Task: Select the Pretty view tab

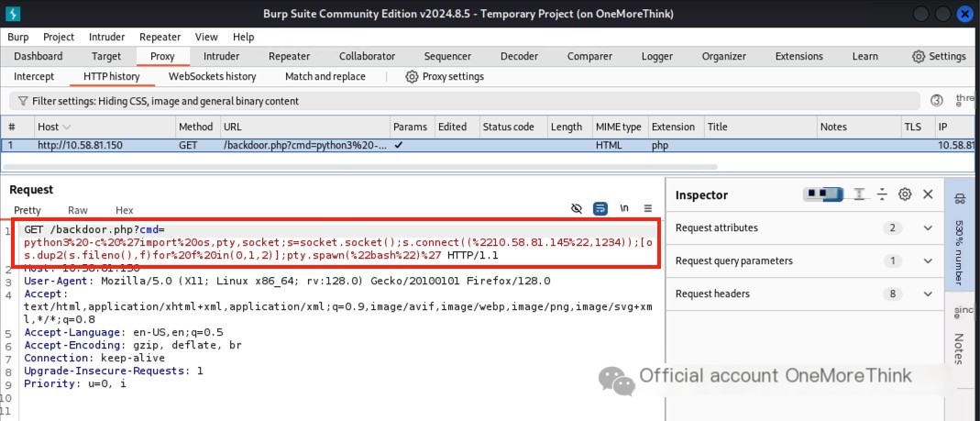Action: coord(28,210)
